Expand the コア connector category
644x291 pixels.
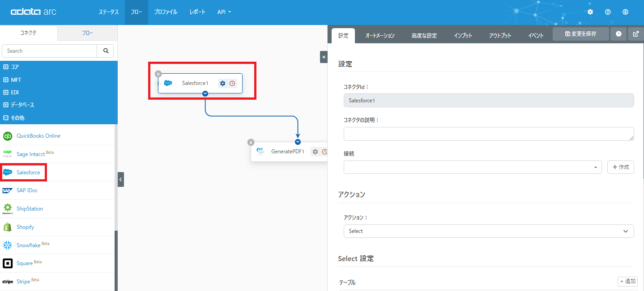coord(6,67)
